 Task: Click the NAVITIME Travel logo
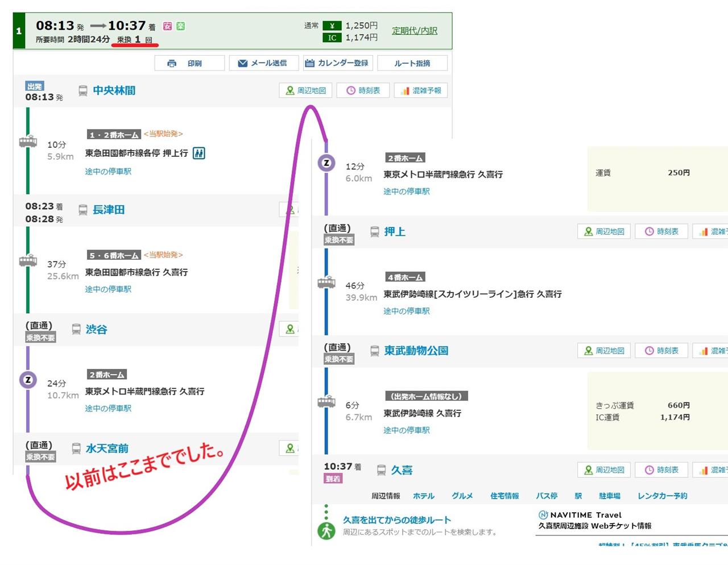pos(580,515)
